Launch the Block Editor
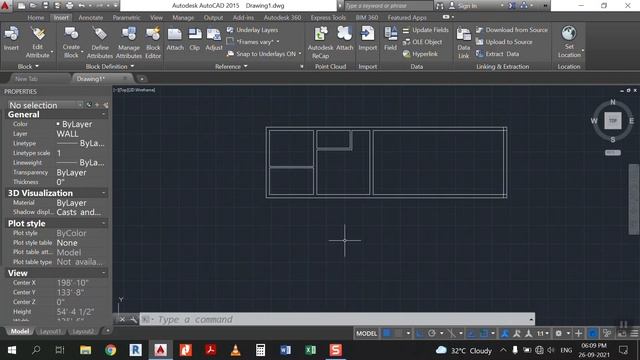The width and height of the screenshot is (640, 360). point(153,42)
